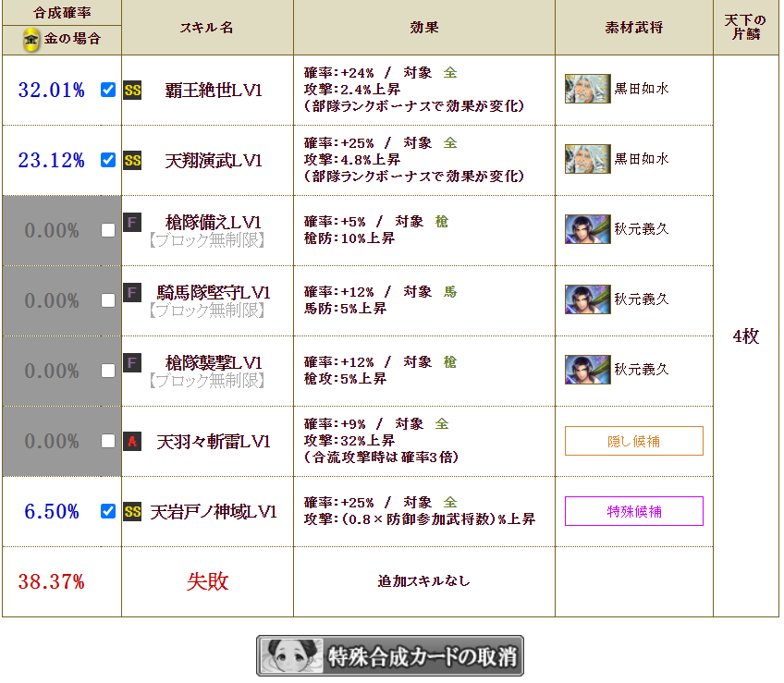
Task: Click the 秋元義久 name in 槍隊襲撃 row
Action: pyautogui.click(x=642, y=370)
